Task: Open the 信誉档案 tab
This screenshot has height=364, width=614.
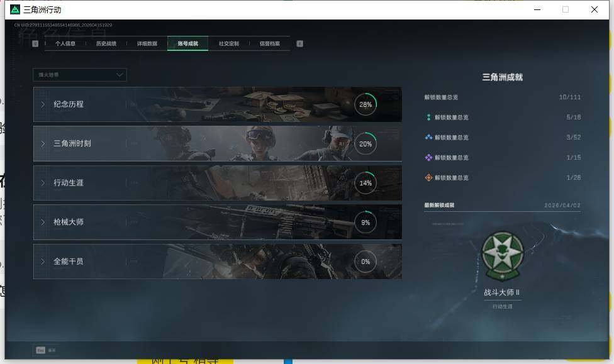Action: click(270, 43)
